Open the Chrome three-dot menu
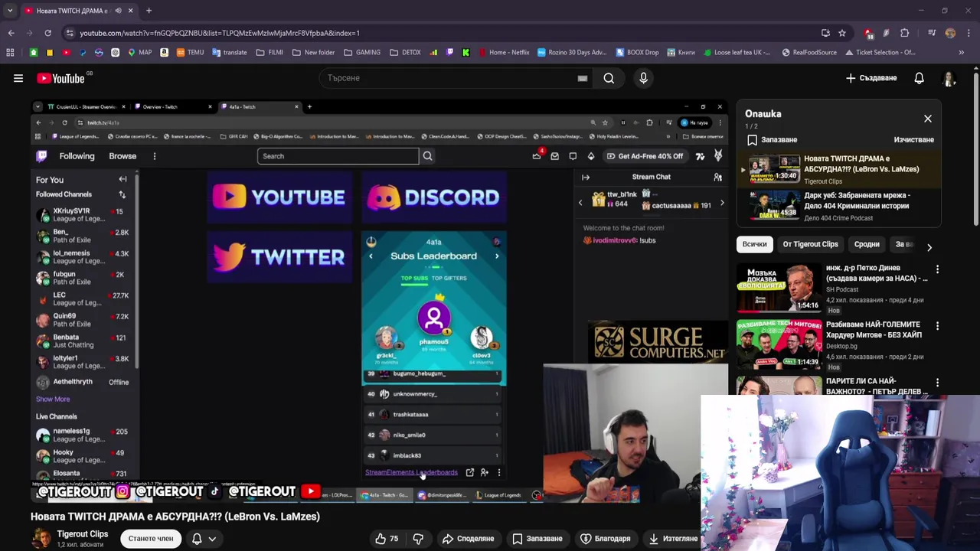 point(968,33)
